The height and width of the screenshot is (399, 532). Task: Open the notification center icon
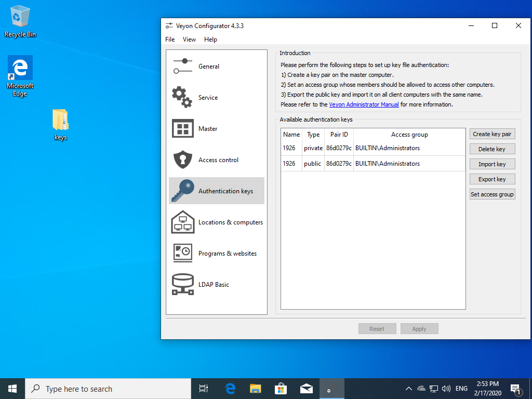[x=516, y=389]
